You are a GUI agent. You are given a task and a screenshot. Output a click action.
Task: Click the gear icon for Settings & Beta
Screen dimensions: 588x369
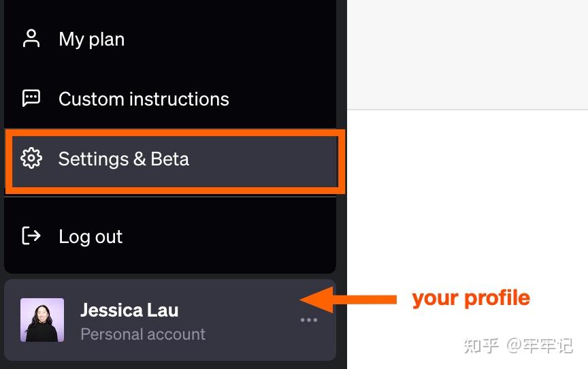(31, 158)
